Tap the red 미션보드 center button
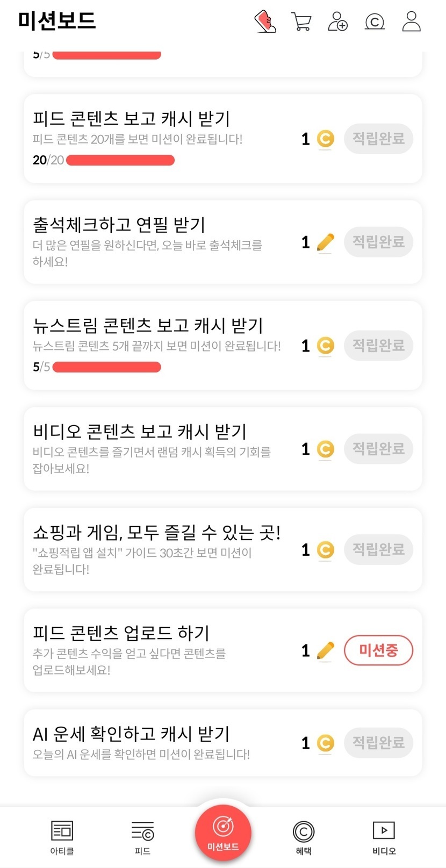This screenshot has width=446, height=868. [223, 833]
